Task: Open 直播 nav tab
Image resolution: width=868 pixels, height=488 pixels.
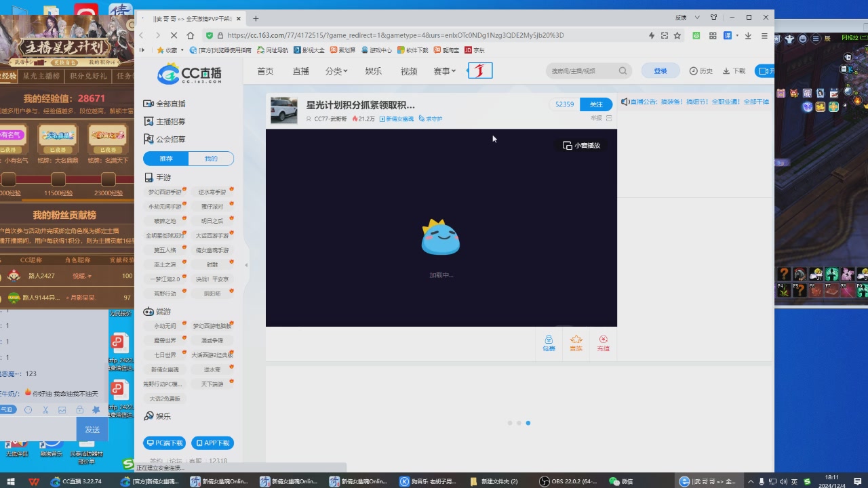Action: (x=300, y=71)
